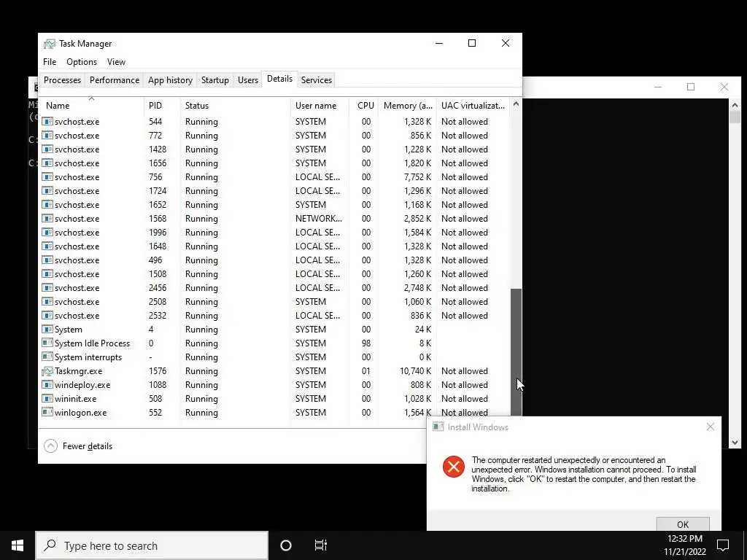
Task: Click icon of System process PID 4
Action: 47,330
